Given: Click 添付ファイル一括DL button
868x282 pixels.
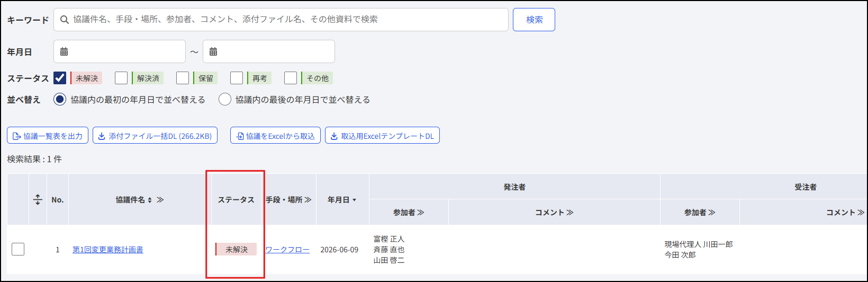Looking at the screenshot, I should tap(155, 136).
